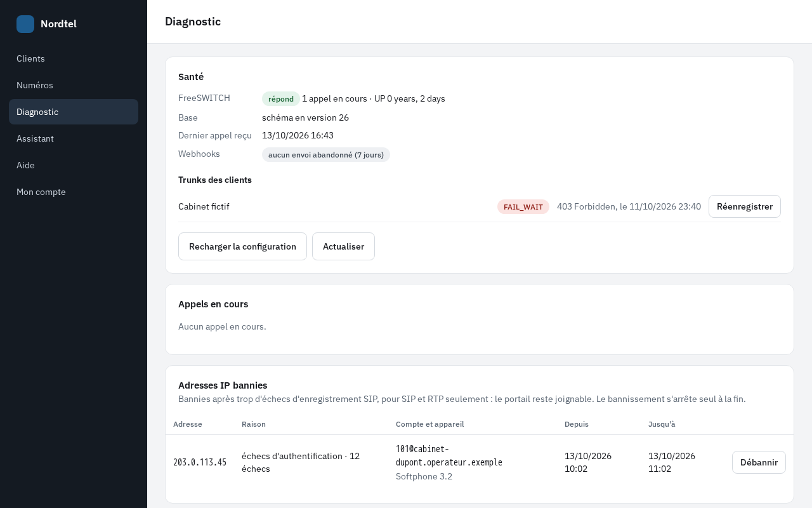Click Recharger la configuration button
Viewport: 812px width, 508px height.
pyautogui.click(x=242, y=246)
